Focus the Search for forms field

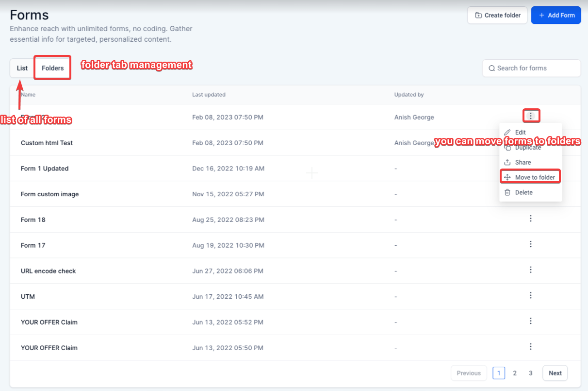(x=536, y=68)
